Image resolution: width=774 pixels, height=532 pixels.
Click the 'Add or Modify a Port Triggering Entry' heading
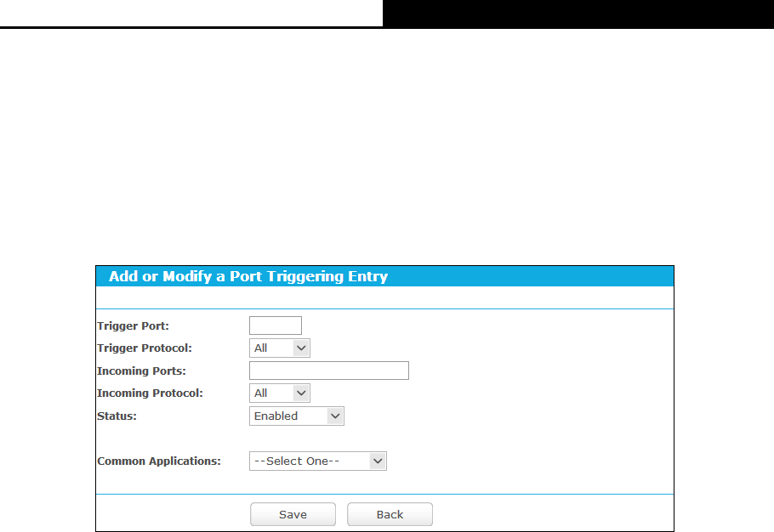248,276
